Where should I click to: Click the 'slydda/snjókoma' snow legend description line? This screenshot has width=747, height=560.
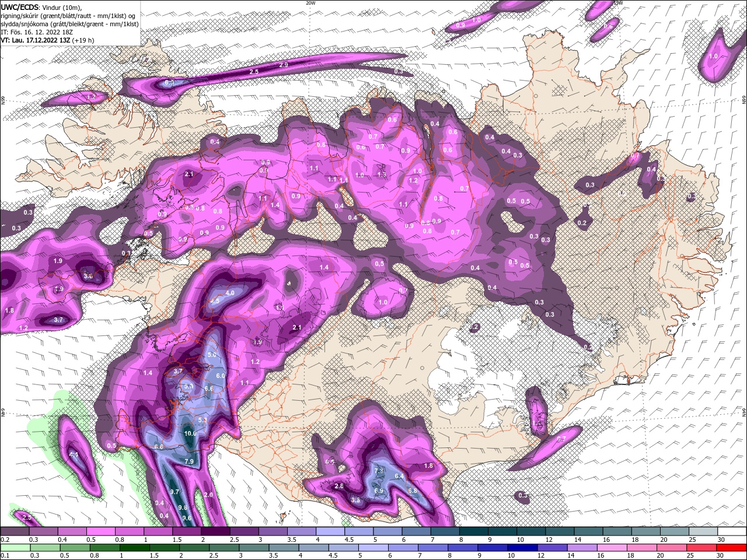click(69, 24)
